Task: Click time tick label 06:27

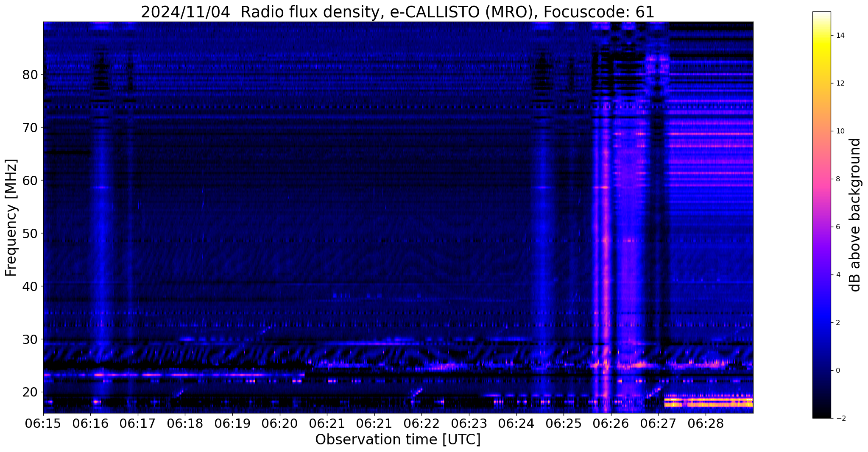Action: (658, 423)
